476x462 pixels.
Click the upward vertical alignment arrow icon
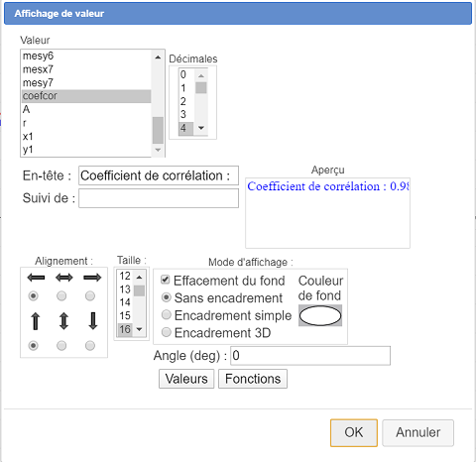[x=36, y=321]
